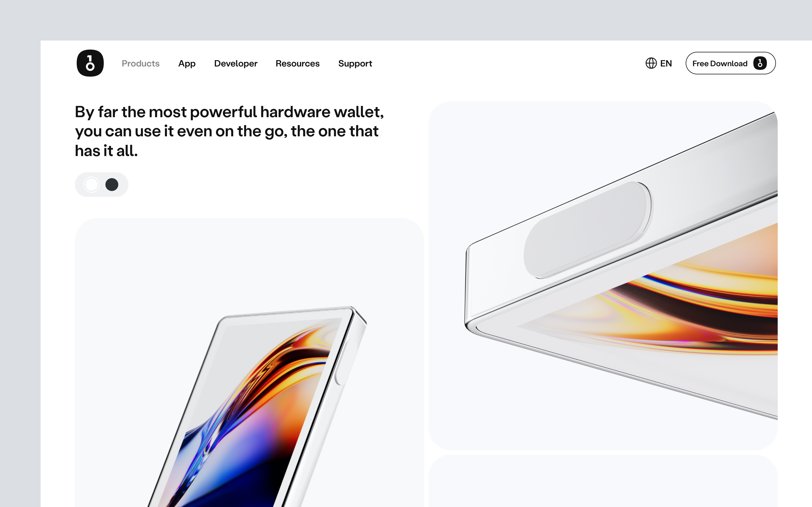
Task: Click the color switcher pill background
Action: tap(102, 184)
